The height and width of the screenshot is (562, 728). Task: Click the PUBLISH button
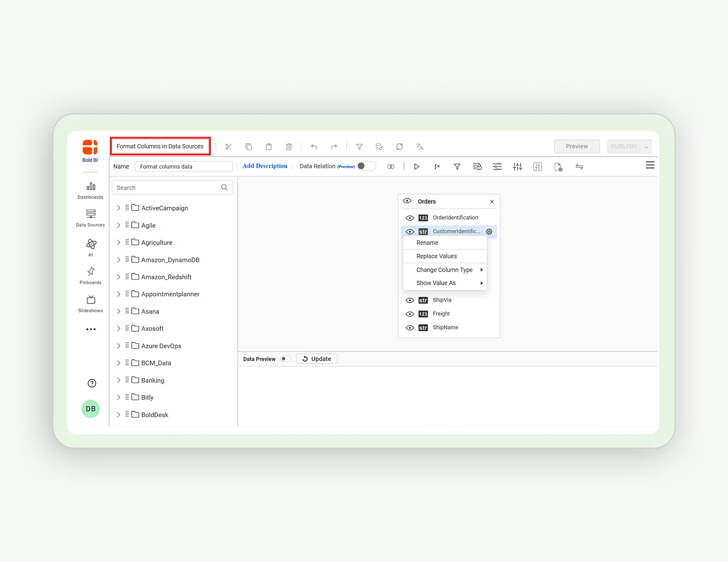(624, 146)
